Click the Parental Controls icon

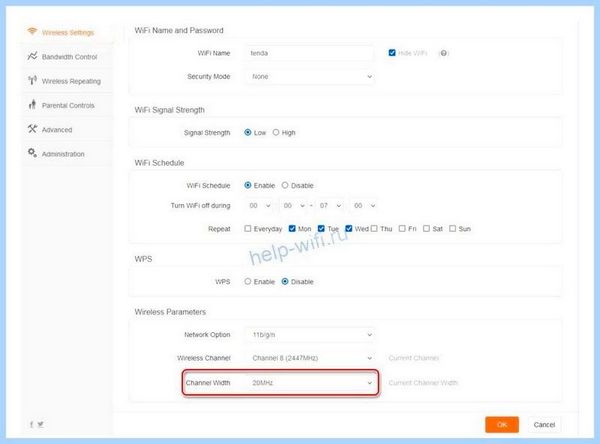32,104
